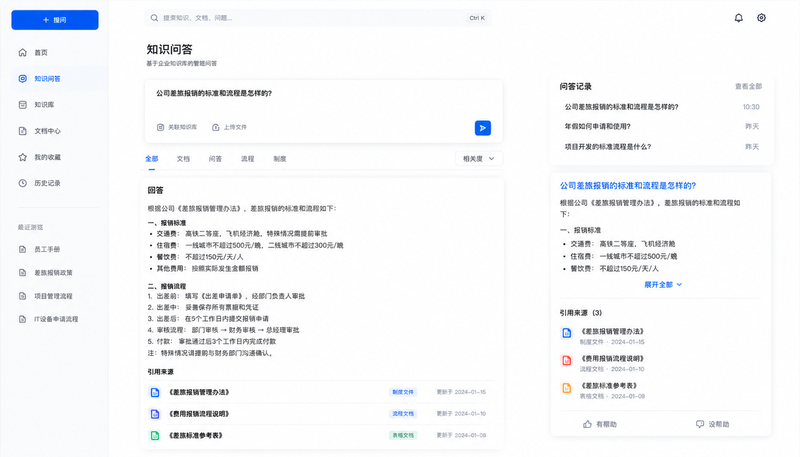The height and width of the screenshot is (457, 800).
Task: Click the 制度文件 tag
Action: [403, 392]
